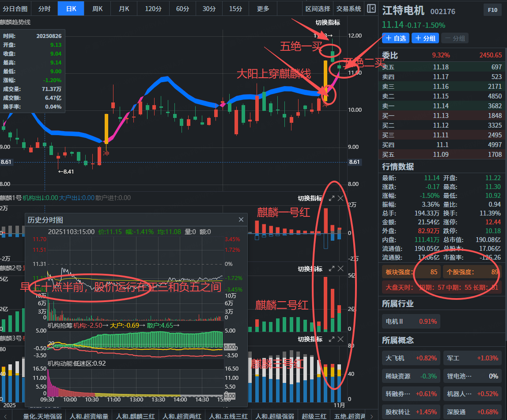Click the 区间选择 range selection button

coord(318,8)
